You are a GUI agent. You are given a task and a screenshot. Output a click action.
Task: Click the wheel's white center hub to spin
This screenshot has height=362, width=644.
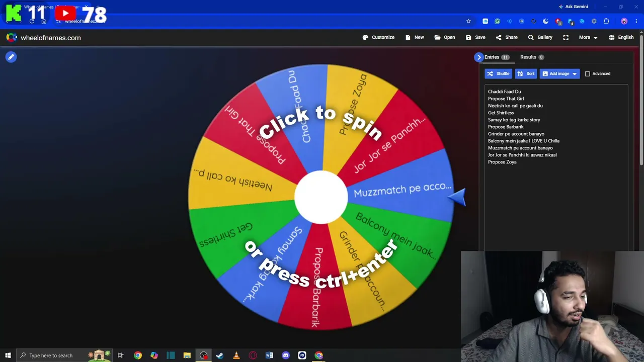tap(321, 197)
